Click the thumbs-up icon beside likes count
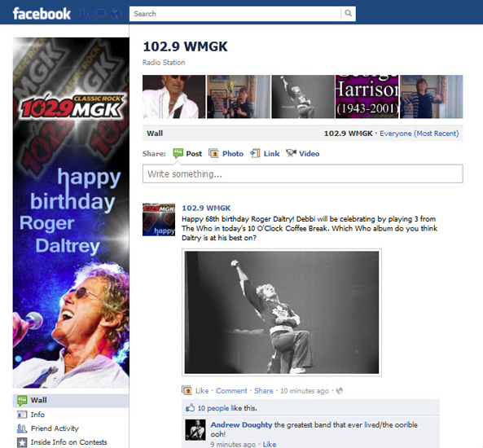Screen dimensions: 483x448 click(x=190, y=408)
